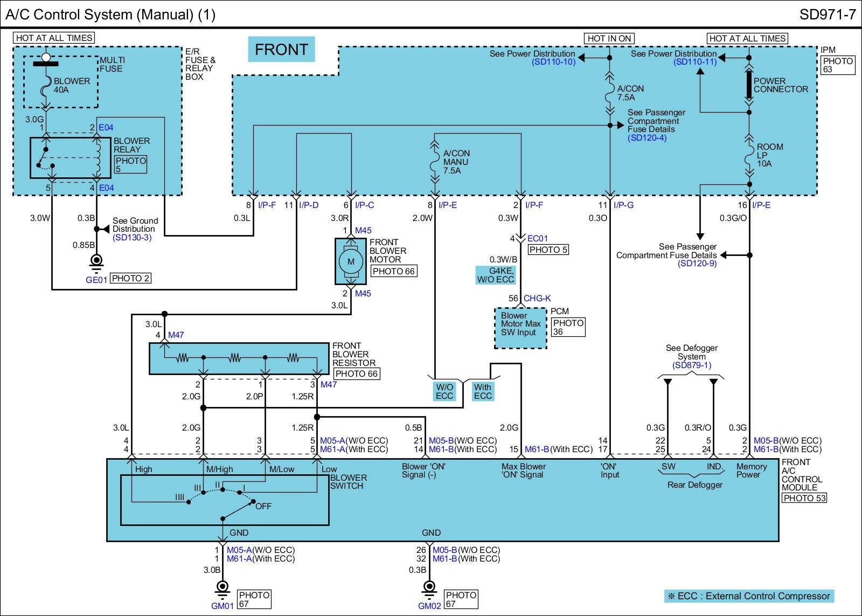Click the GE01 ground symbol
The image size is (862, 616).
click(96, 261)
